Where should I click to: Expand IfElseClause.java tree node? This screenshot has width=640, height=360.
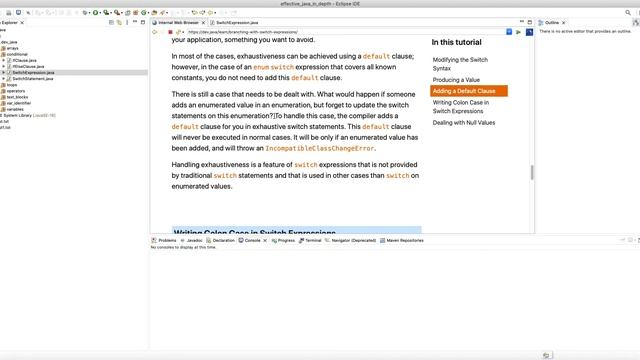4,66
